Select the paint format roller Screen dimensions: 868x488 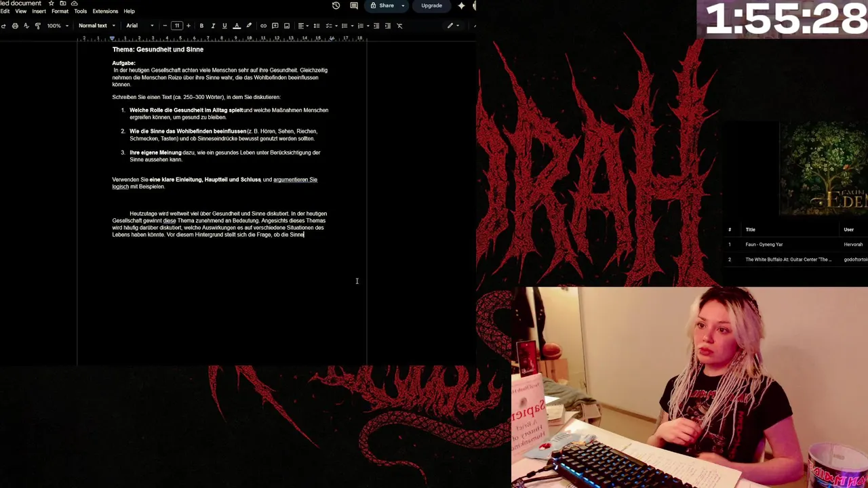[x=37, y=26]
